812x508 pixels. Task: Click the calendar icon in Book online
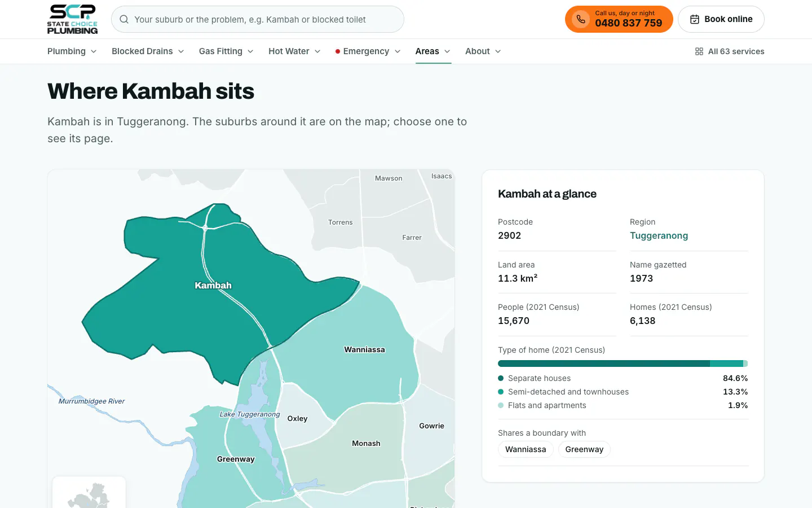coord(695,19)
